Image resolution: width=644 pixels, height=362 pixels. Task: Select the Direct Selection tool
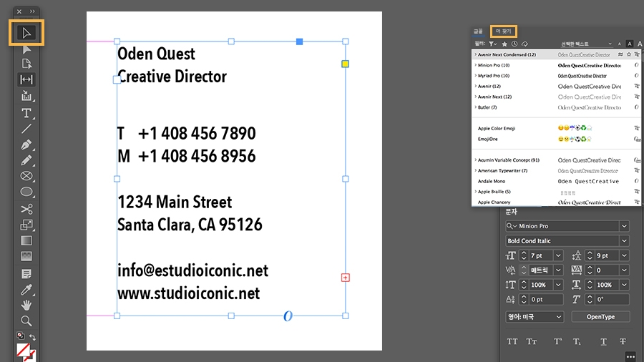tap(26, 49)
